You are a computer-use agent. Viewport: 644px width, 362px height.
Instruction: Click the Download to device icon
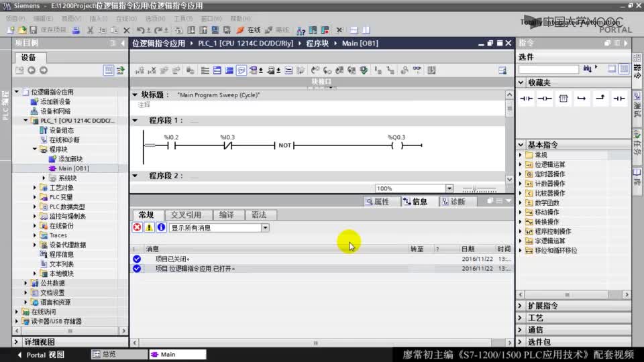point(191,30)
